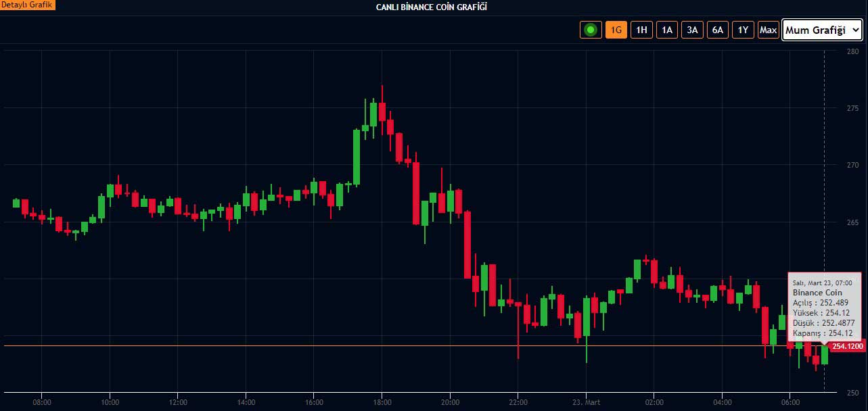Toggle the green live update indicator

591,30
